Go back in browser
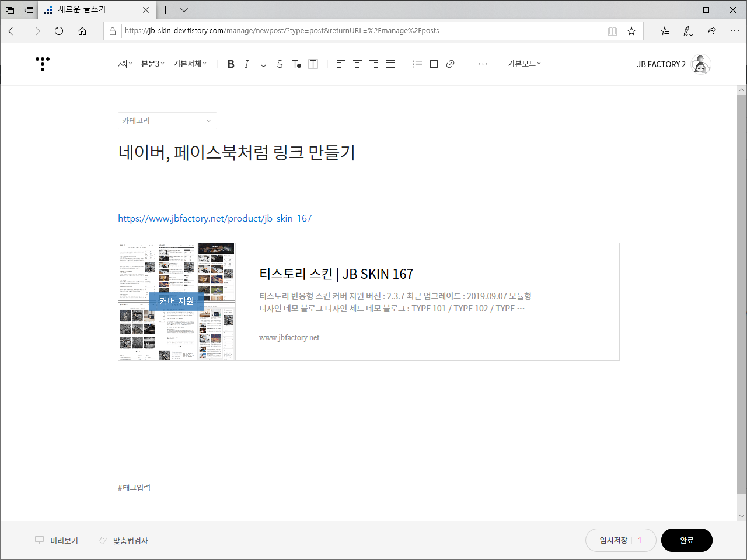This screenshot has width=747, height=560. 13,31
